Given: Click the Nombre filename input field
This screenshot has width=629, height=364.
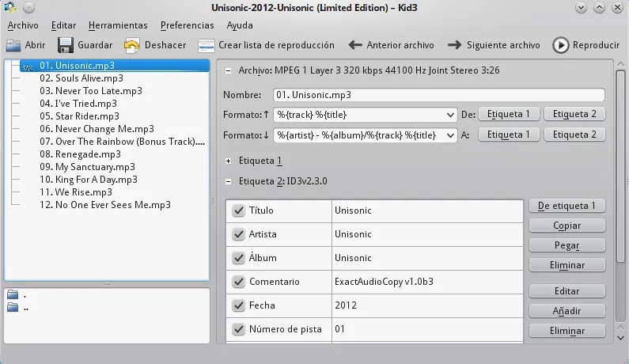Looking at the screenshot, I should (x=439, y=95).
